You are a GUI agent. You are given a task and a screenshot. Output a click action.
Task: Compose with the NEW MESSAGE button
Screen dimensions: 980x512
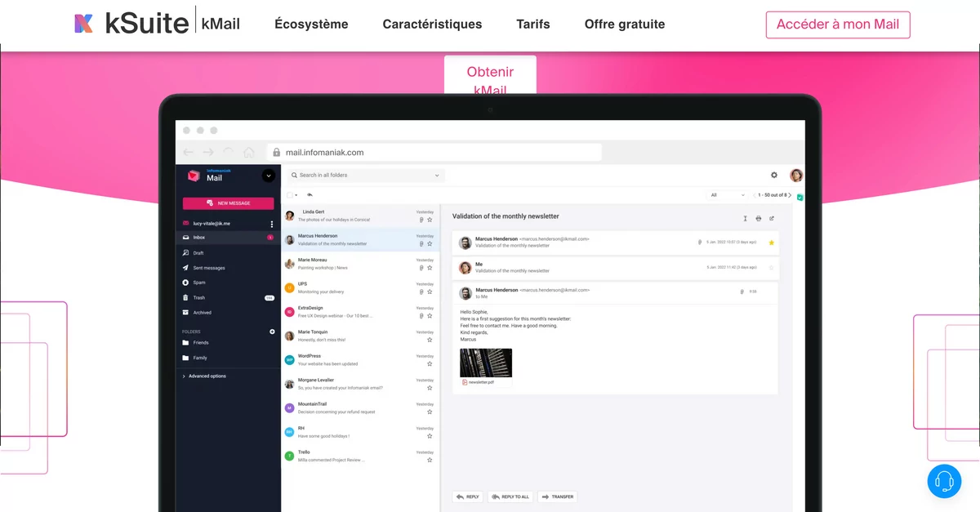(x=229, y=203)
